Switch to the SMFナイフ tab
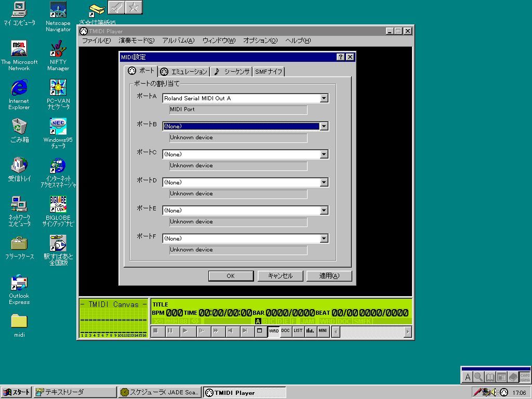Viewport: 532px width, 399px height. point(269,72)
